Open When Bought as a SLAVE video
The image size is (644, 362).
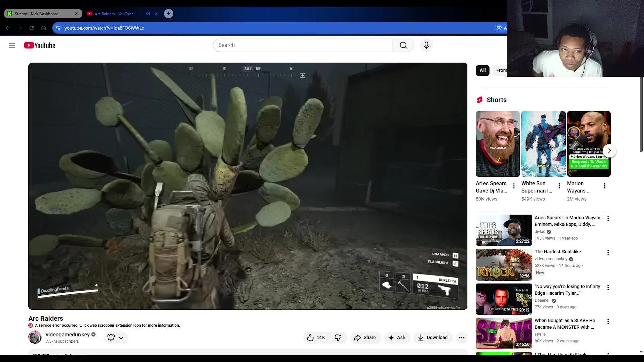(565, 324)
